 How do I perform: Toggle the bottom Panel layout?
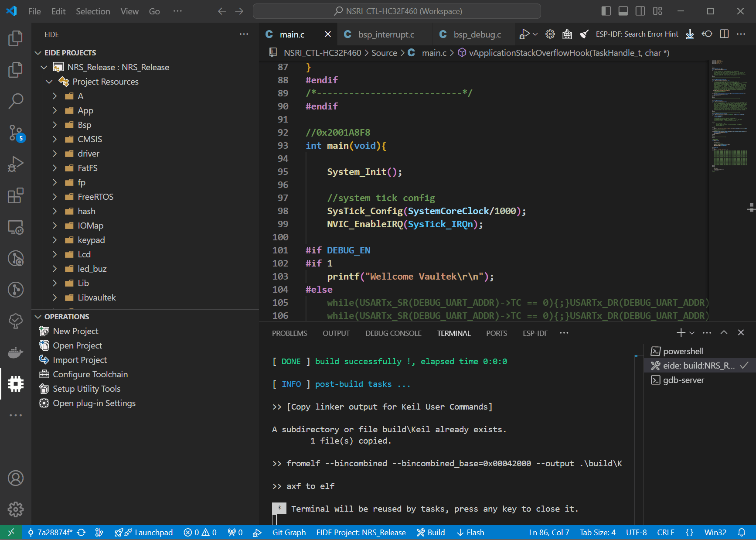click(623, 11)
